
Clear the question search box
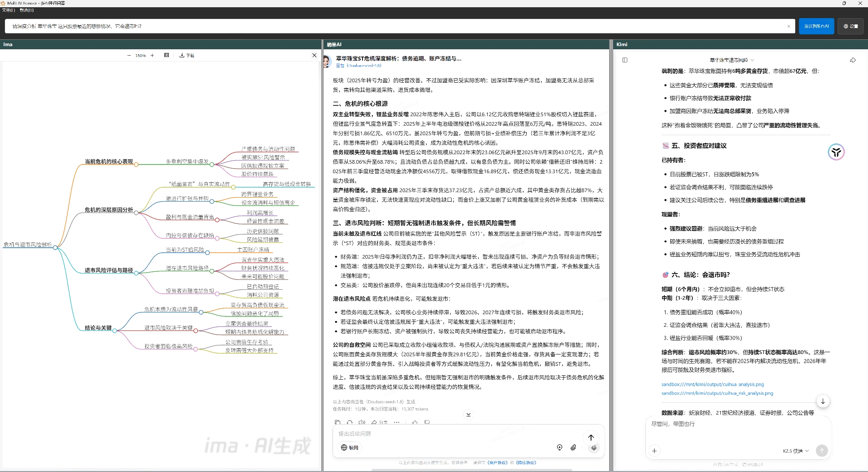[789, 26]
